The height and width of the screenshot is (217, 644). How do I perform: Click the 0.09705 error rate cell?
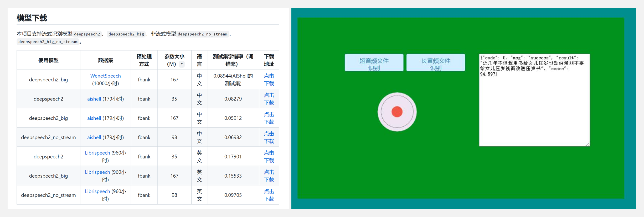233,195
